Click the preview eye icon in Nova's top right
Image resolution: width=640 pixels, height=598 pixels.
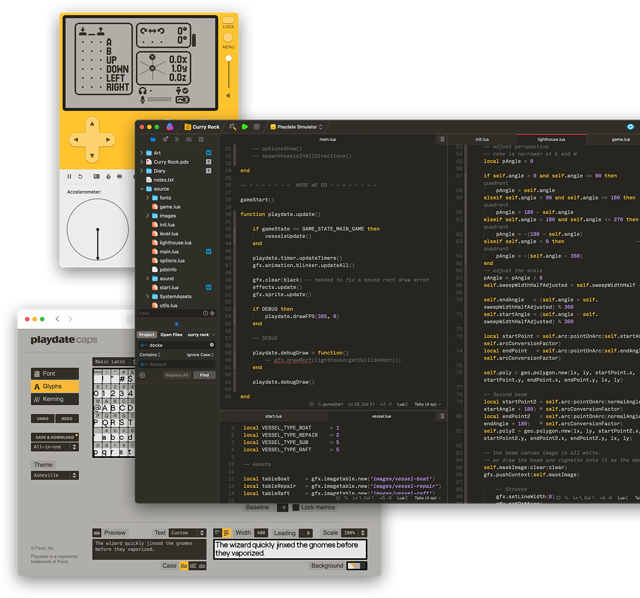[630, 127]
